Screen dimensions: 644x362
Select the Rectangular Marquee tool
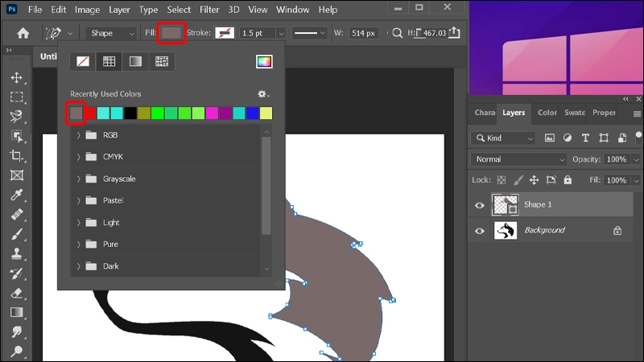coord(16,97)
